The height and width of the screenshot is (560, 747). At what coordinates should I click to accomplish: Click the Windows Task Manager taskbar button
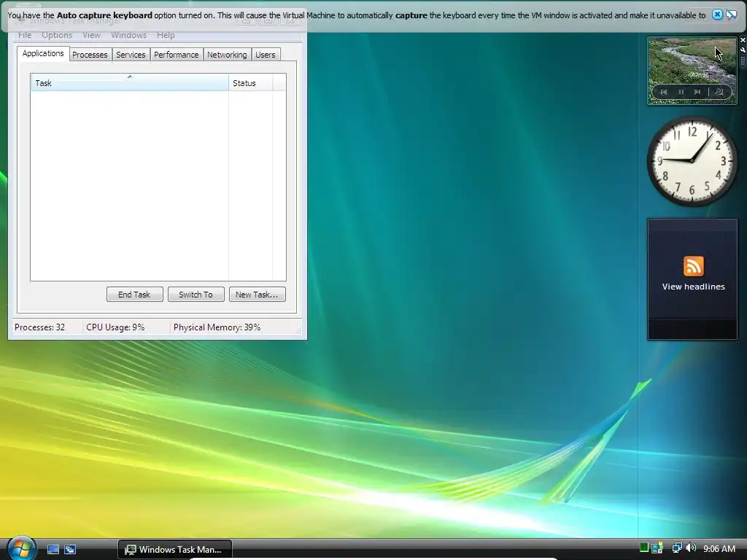click(x=175, y=549)
